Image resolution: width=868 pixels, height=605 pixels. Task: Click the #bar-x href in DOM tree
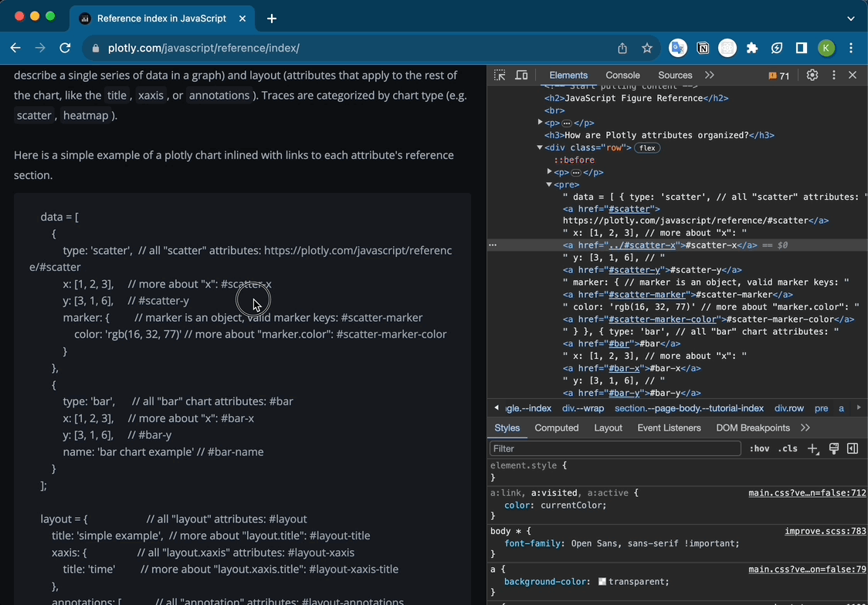pos(624,368)
